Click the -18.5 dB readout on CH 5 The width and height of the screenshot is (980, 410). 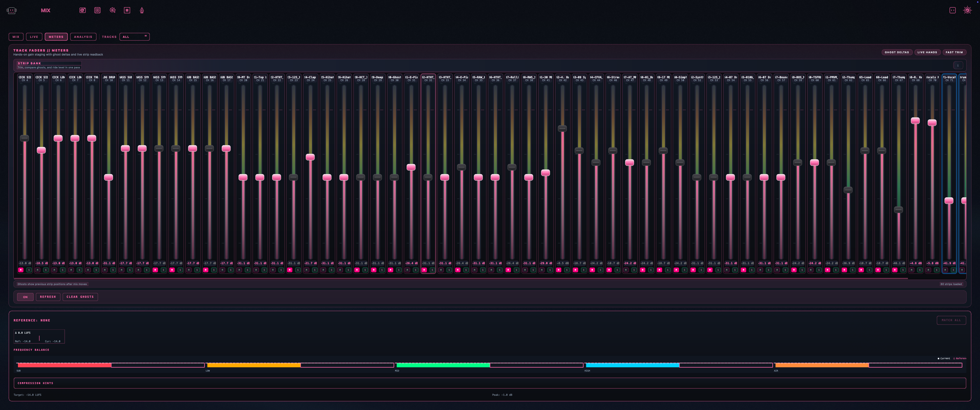[42, 263]
